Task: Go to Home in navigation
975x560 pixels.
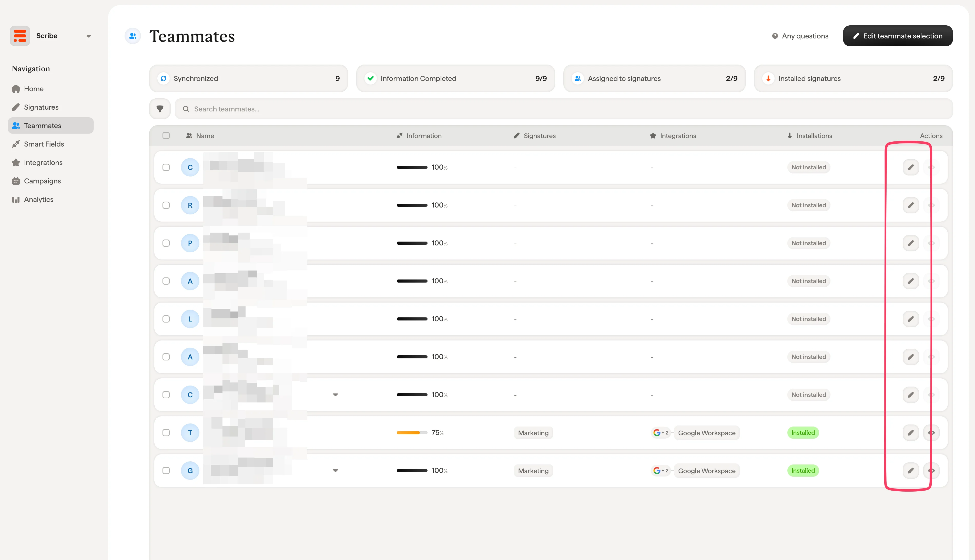Action: 51,89
